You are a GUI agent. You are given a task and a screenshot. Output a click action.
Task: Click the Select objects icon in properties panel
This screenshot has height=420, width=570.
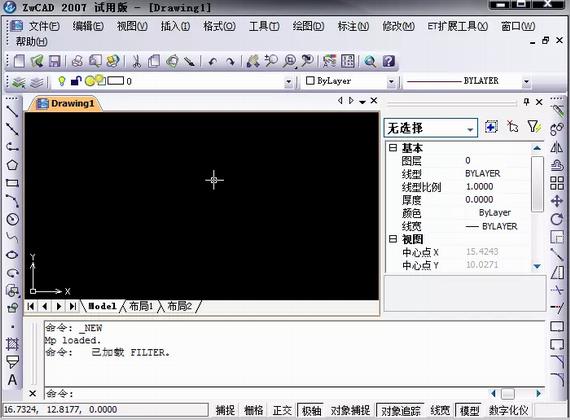[x=513, y=127]
